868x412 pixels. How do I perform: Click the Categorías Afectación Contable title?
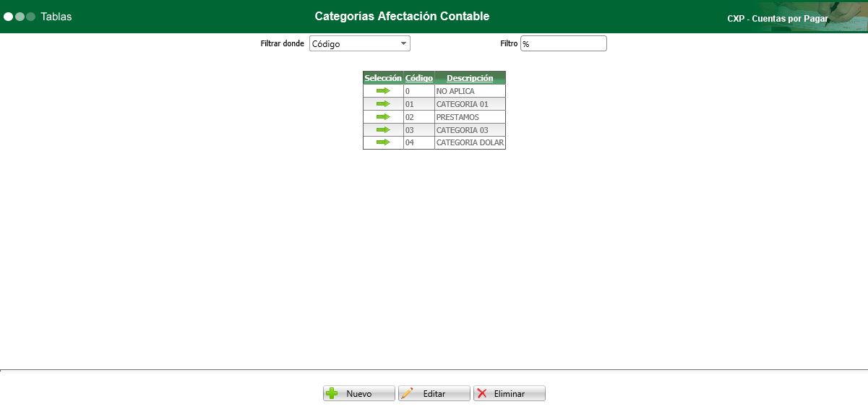point(402,16)
